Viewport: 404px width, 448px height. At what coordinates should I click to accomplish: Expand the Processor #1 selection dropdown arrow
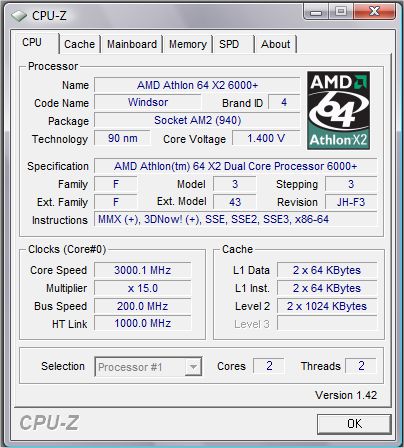tap(193, 367)
